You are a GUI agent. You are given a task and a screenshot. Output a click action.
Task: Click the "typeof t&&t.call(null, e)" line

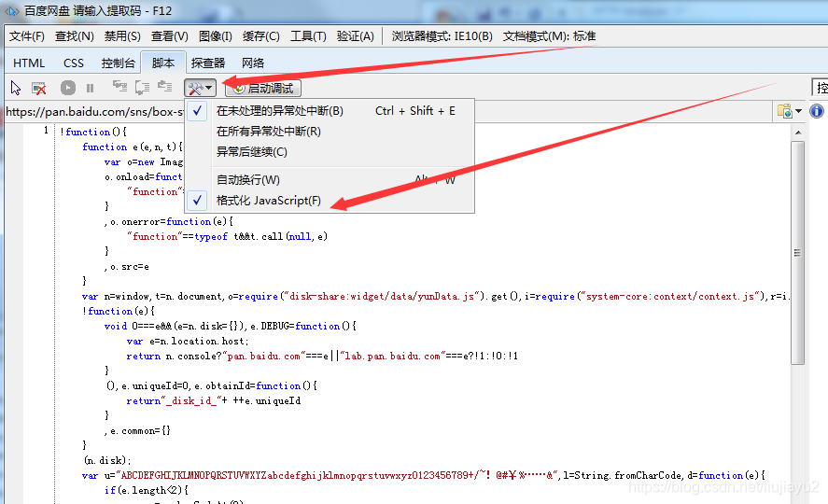pyautogui.click(x=227, y=236)
